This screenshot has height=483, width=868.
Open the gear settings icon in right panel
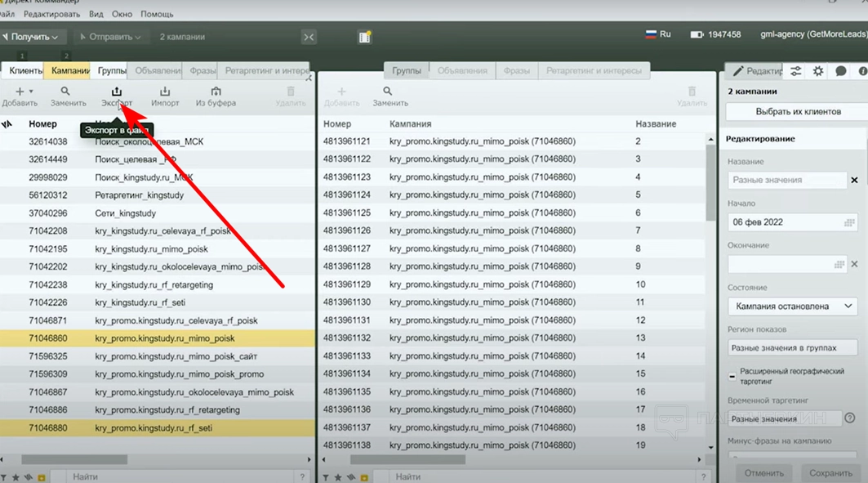[x=818, y=71]
